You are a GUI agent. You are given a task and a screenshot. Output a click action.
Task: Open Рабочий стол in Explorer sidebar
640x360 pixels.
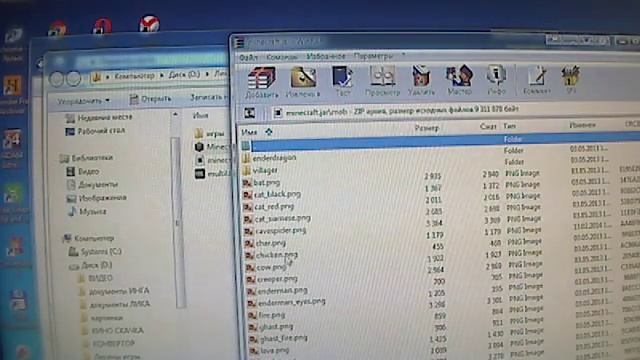point(96,131)
